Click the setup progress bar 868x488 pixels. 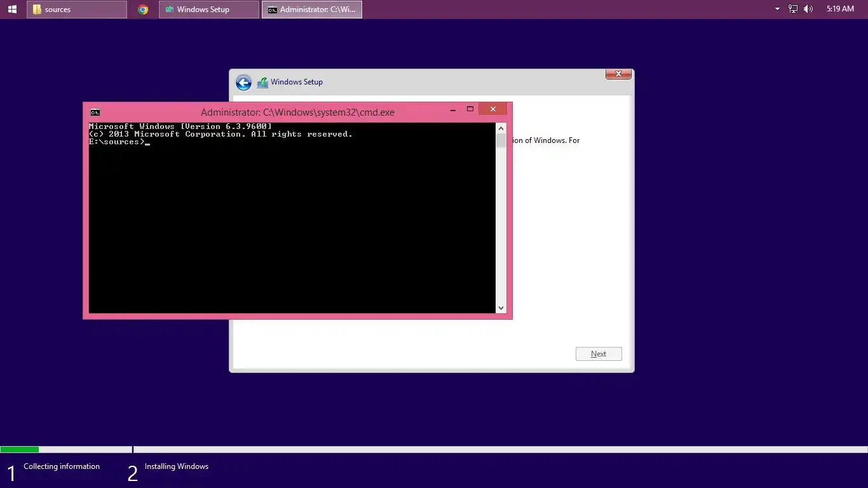point(434,450)
